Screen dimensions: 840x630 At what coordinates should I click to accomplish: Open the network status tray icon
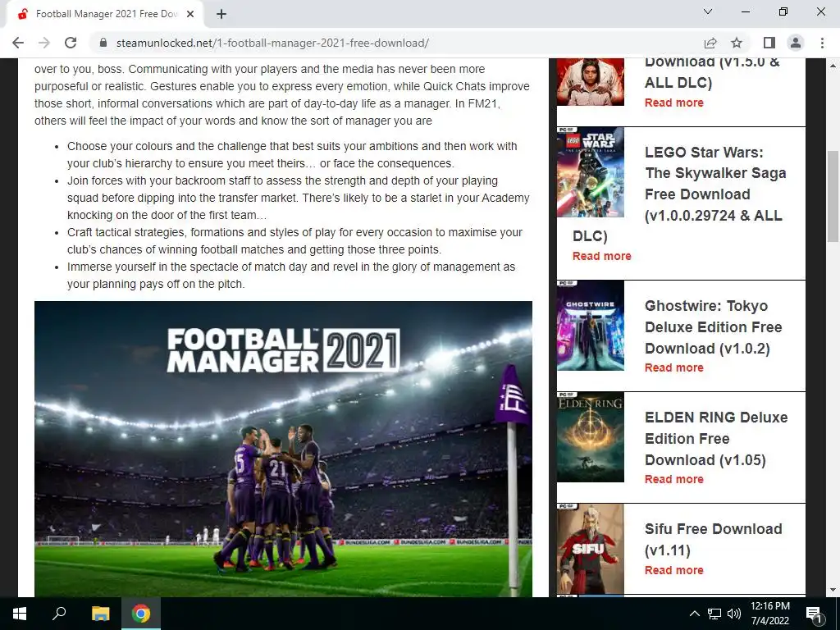click(x=714, y=614)
